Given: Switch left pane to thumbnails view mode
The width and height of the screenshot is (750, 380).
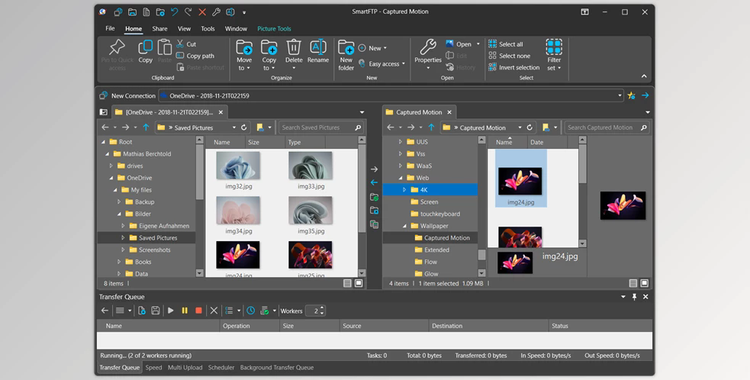Looking at the screenshot, I should 358,283.
